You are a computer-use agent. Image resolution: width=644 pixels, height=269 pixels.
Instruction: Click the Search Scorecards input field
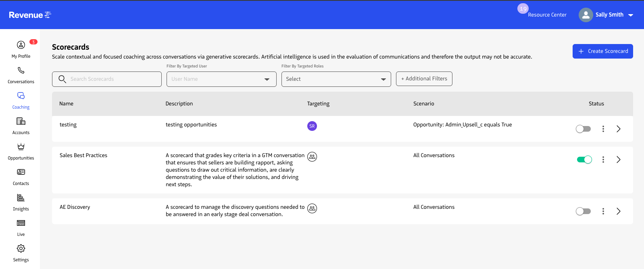pos(107,79)
